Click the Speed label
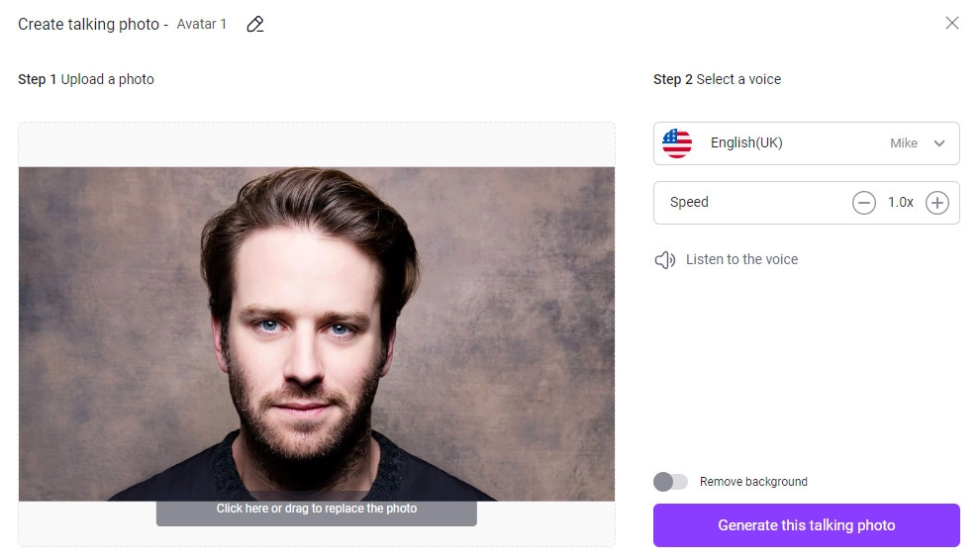 689,203
